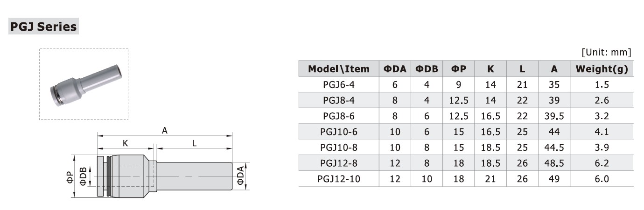Click the 6.2 weight value for PGJ12-8
This screenshot has height=210, width=644.
[x=602, y=163]
